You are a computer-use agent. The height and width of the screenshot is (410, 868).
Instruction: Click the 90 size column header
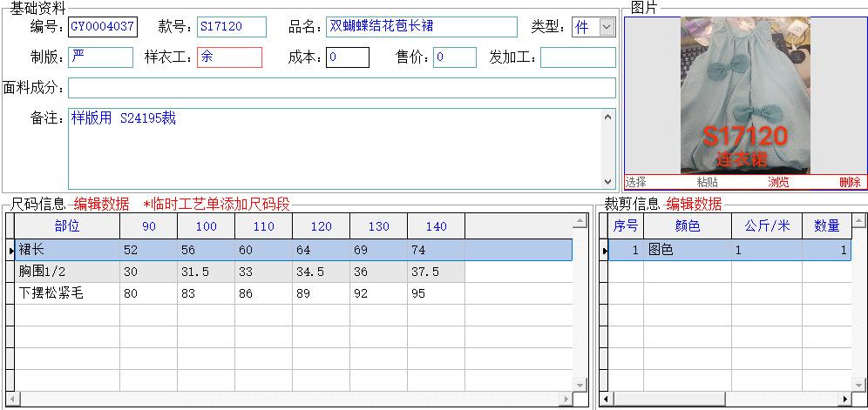point(149,226)
